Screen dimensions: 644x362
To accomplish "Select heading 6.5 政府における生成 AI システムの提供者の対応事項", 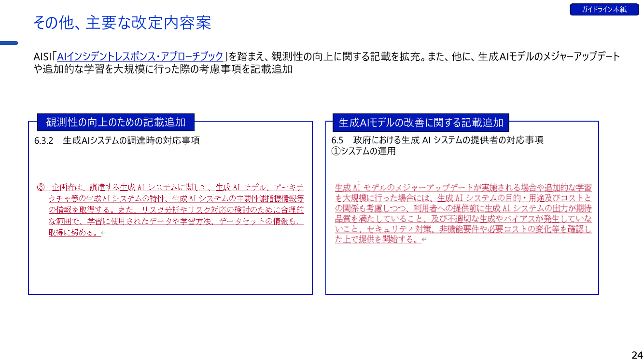I will coord(437,140).
